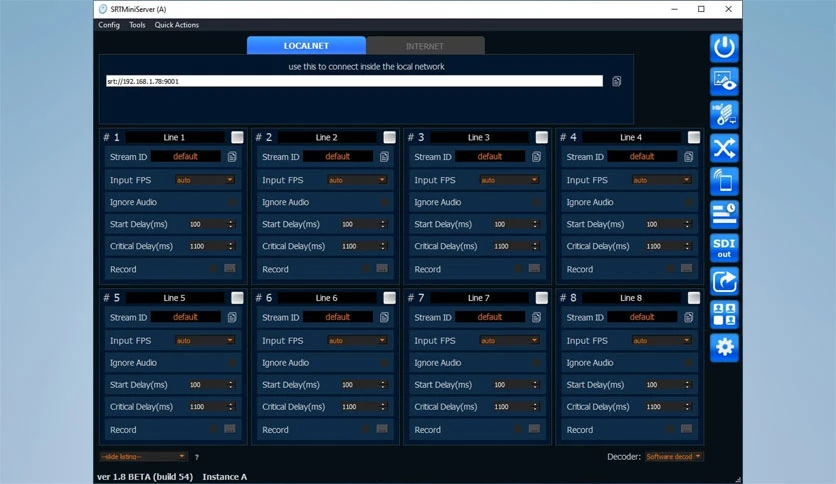Copy Stream ID for Line 7
The image size is (836, 484).
click(x=536, y=317)
